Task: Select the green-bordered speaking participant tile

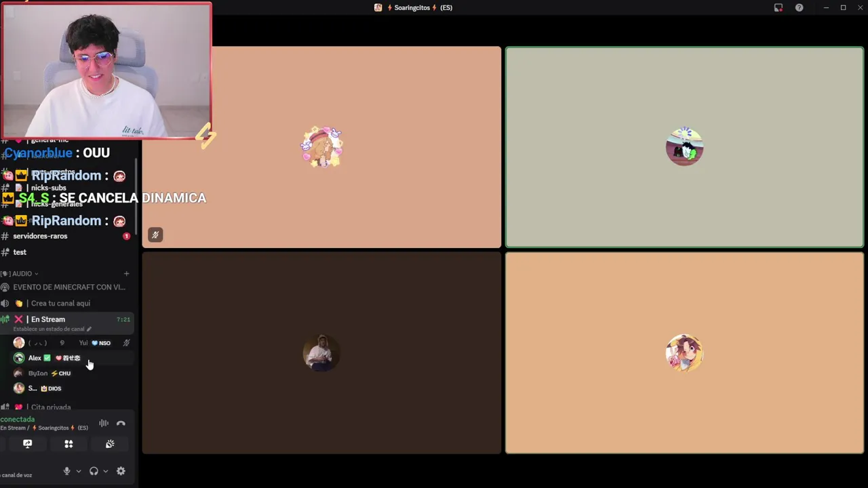Action: tap(684, 147)
